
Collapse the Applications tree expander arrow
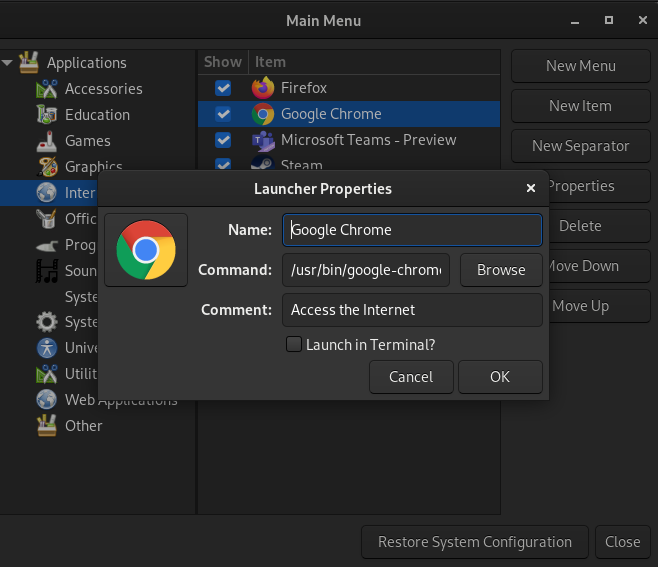click(8, 63)
